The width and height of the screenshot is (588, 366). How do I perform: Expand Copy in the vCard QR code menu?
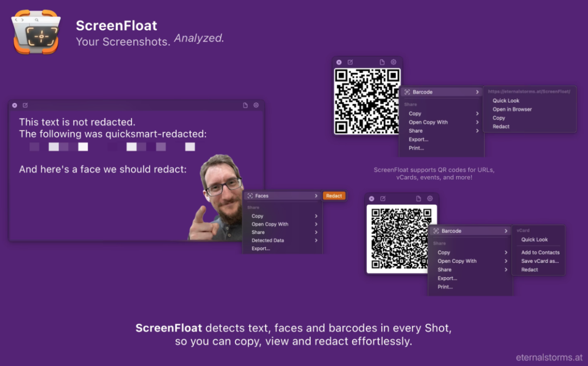[470, 252]
